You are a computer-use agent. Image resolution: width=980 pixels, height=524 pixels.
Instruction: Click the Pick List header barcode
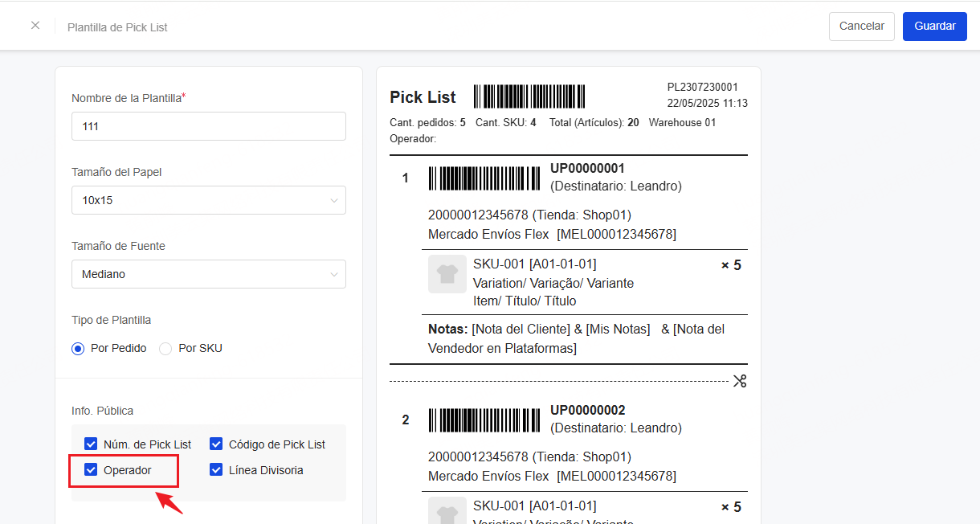click(x=529, y=97)
